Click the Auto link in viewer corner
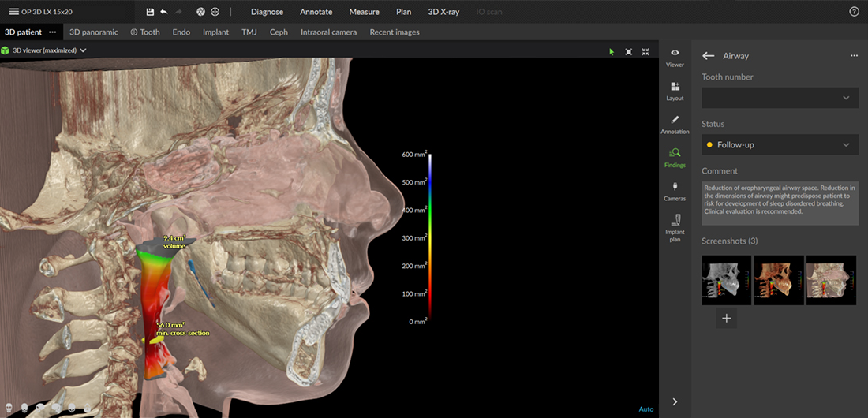 click(645, 409)
